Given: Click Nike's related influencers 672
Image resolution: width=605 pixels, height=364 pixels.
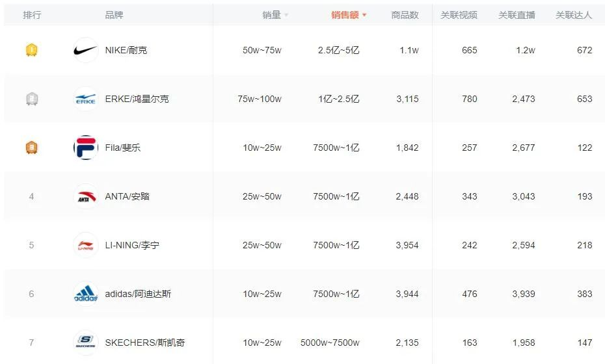Looking at the screenshot, I should pyautogui.click(x=585, y=50).
